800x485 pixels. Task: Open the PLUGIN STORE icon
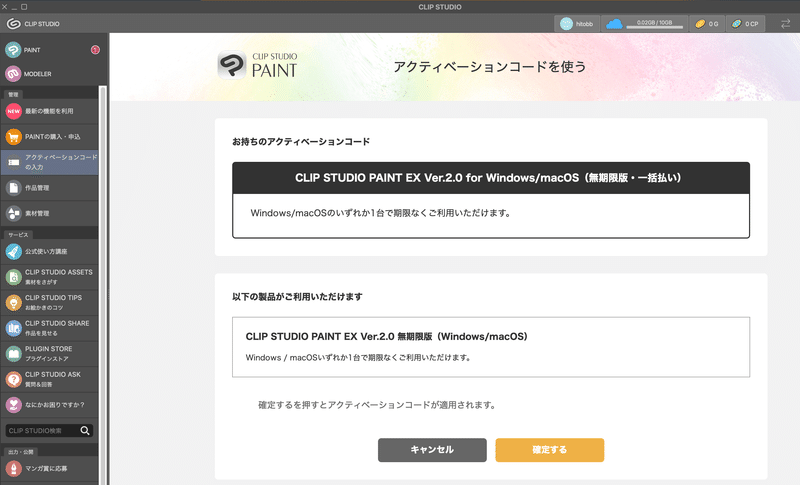coord(13,353)
